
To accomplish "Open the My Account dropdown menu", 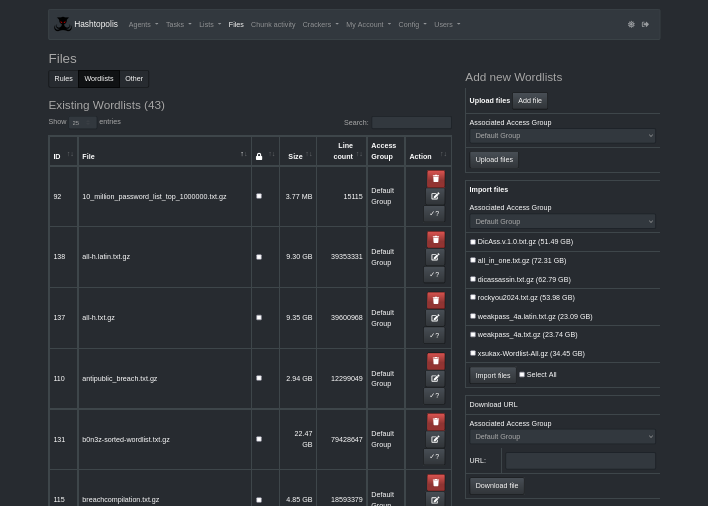I will pyautogui.click(x=368, y=24).
